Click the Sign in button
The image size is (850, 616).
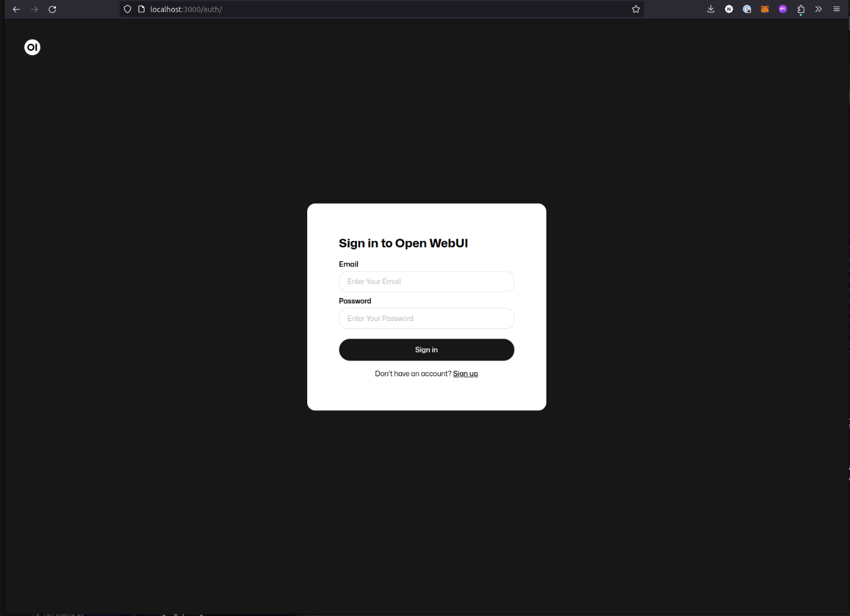coord(426,350)
